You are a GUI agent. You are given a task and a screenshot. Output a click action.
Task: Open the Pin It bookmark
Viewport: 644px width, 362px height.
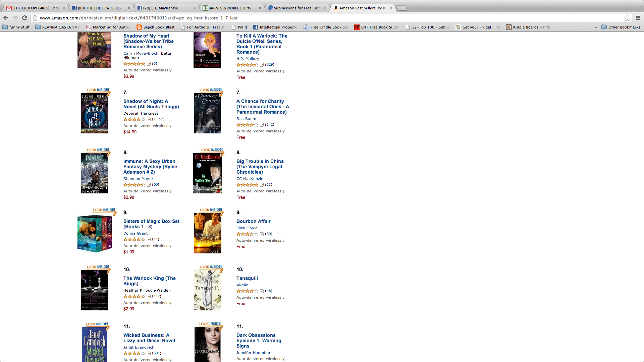(x=239, y=27)
